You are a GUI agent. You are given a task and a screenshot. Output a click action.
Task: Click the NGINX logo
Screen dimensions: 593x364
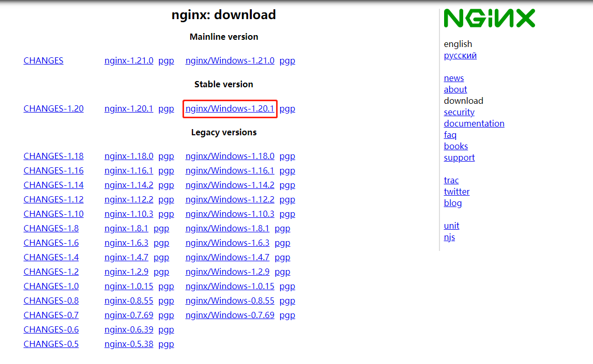pos(490,18)
